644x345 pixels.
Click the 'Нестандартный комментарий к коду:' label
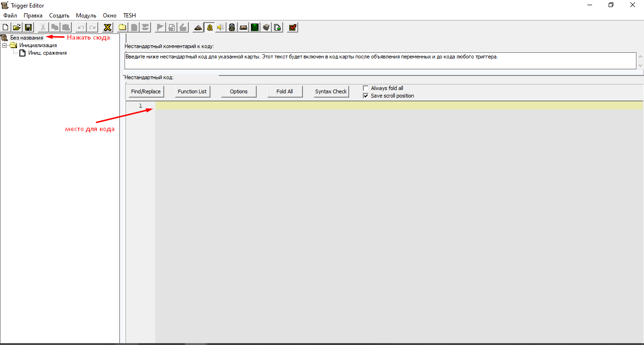coord(169,46)
